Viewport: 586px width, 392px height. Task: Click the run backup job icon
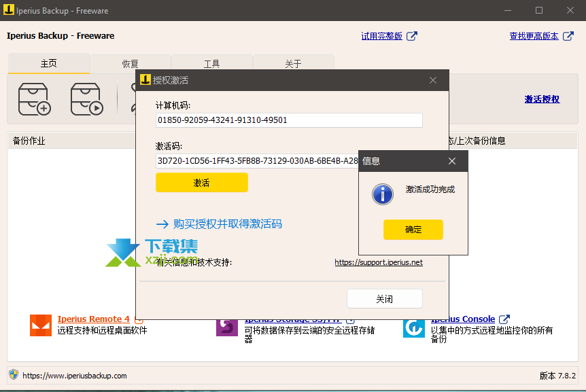(x=87, y=99)
